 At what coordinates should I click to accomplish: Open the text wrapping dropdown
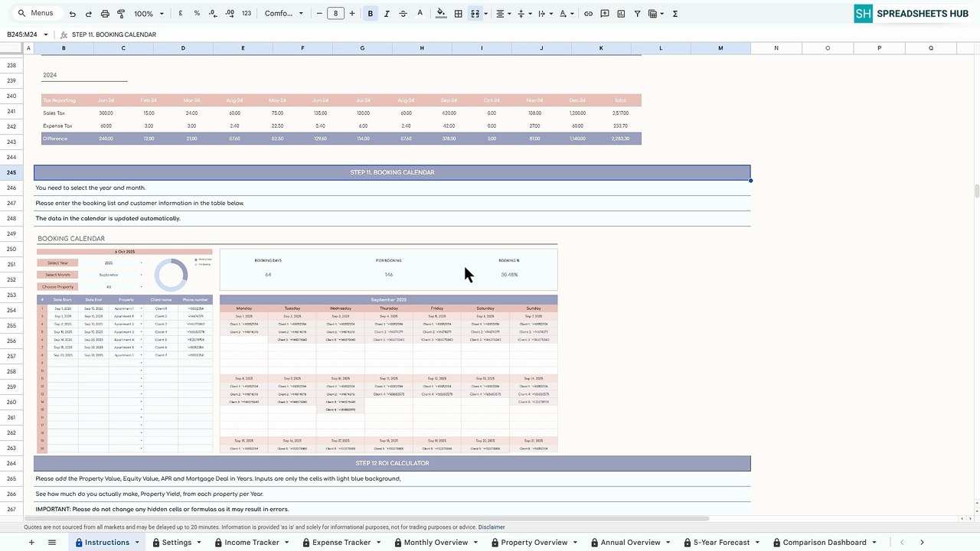click(x=544, y=14)
